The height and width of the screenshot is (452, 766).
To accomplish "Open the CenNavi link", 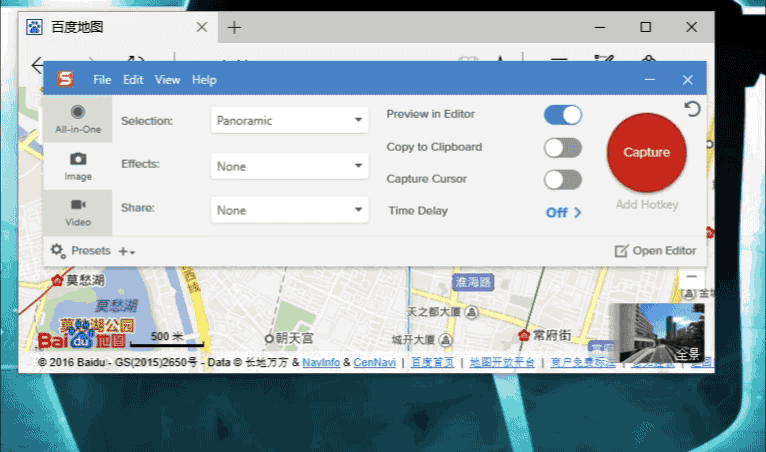I will (374, 362).
